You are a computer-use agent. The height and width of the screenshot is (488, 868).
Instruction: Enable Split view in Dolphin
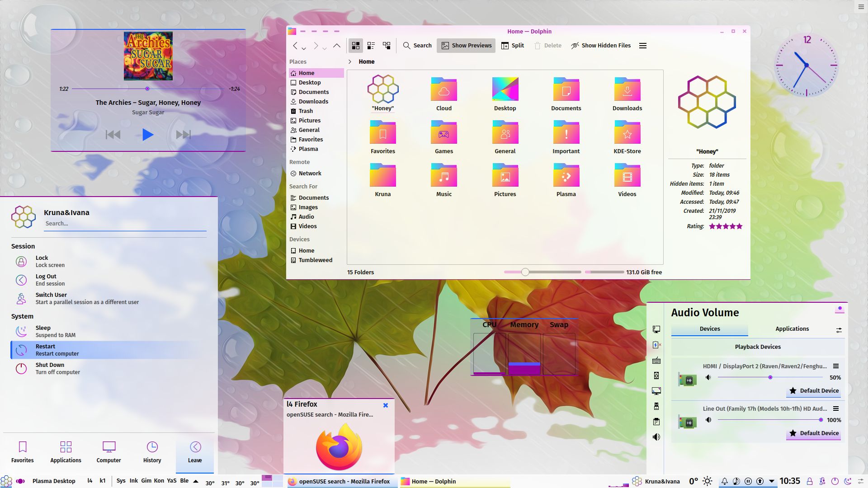point(512,46)
